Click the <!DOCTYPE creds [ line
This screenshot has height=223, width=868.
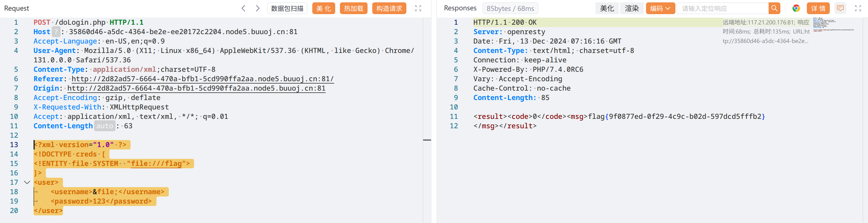click(69, 154)
